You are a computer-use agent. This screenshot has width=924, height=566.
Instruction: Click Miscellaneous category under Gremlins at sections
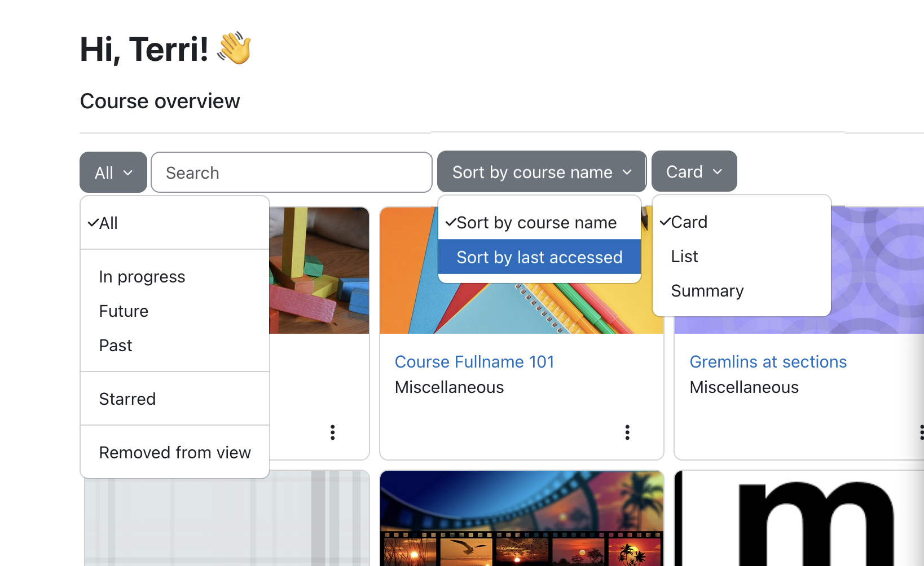[744, 387]
